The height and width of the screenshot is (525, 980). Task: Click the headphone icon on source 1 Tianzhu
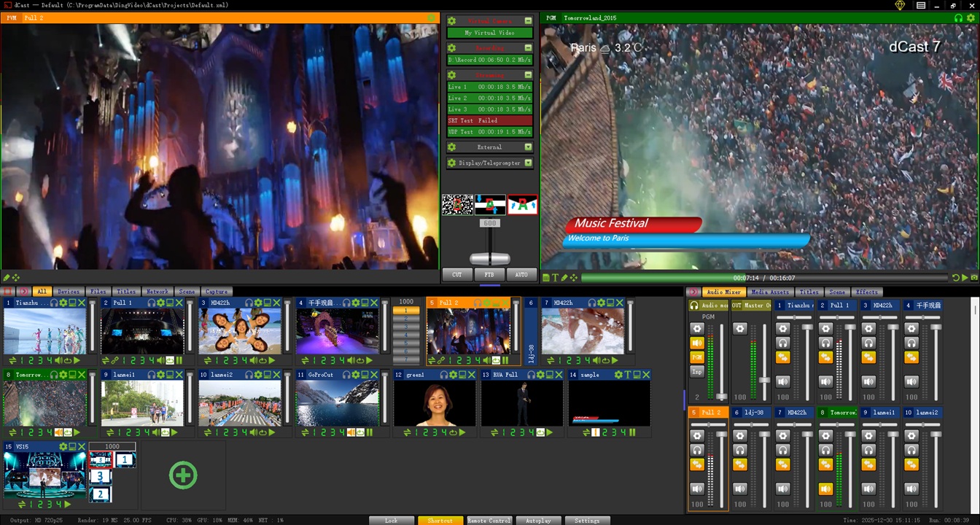tap(54, 303)
